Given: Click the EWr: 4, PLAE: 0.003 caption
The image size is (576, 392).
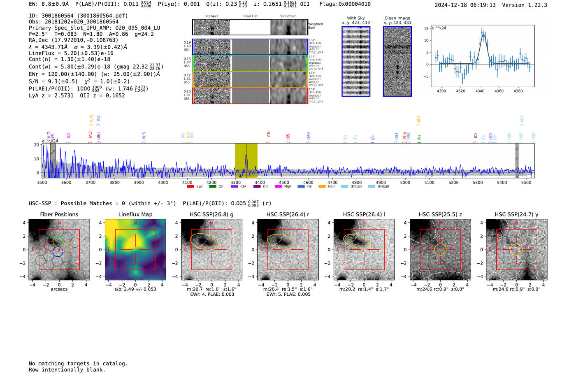Looking at the screenshot, I should tap(212, 295).
